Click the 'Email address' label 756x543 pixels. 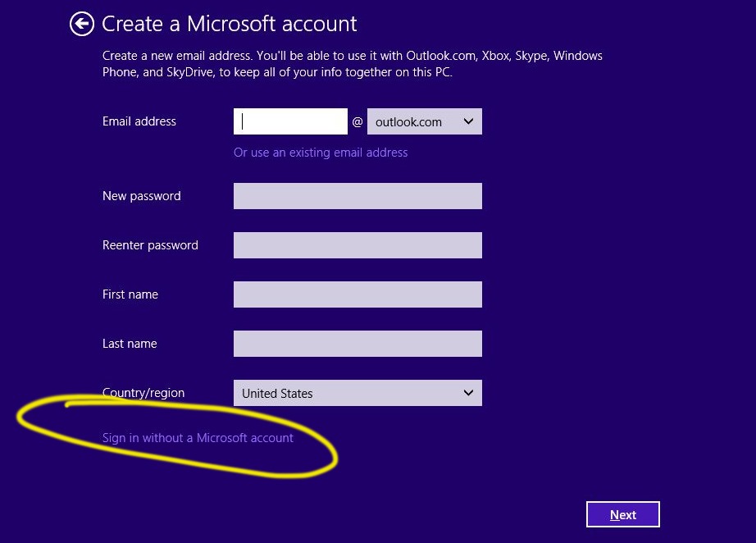click(139, 121)
